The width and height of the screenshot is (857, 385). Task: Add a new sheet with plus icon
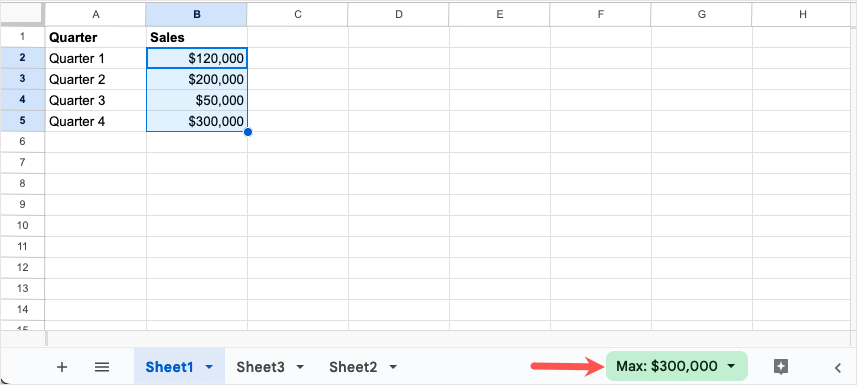tap(62, 367)
